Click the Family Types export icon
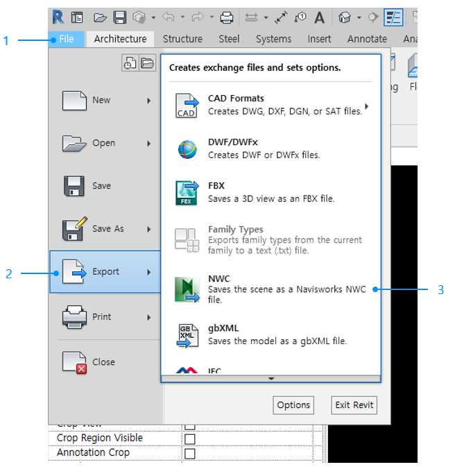 (187, 240)
